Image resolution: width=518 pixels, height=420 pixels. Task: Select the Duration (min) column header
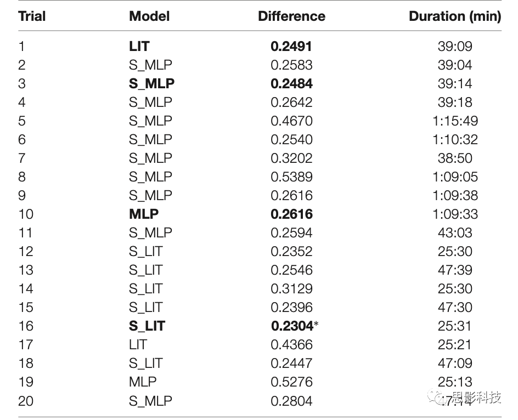coord(454,16)
